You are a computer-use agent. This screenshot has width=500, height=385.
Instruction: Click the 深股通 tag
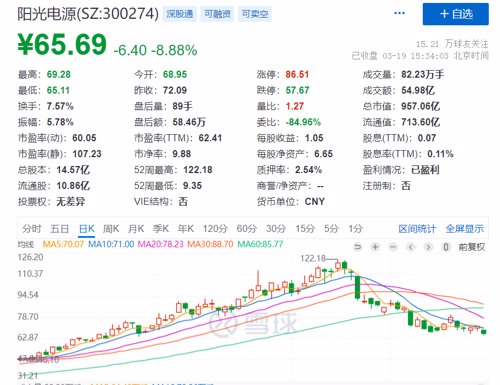click(180, 14)
